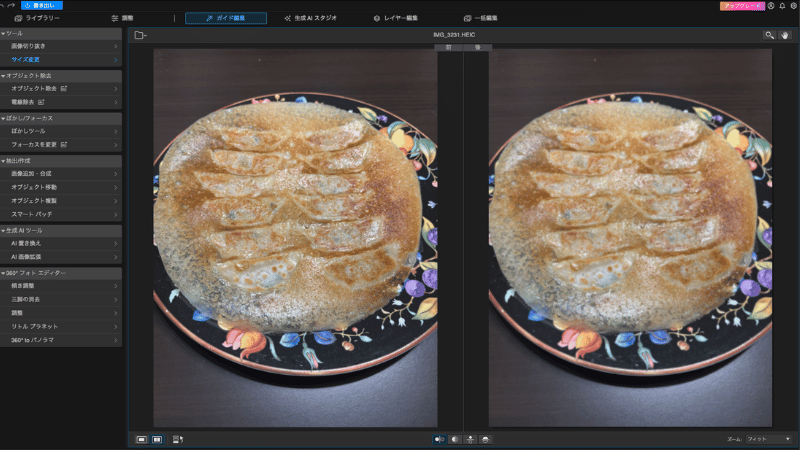Collapse the オブジェクト除去 section
800x450 pixels.
click(x=3, y=76)
